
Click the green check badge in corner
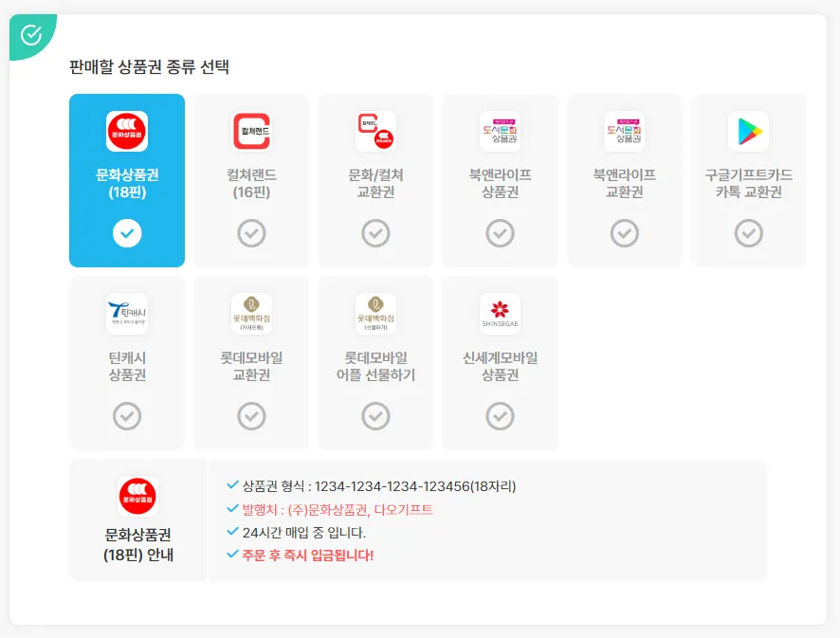point(31,35)
